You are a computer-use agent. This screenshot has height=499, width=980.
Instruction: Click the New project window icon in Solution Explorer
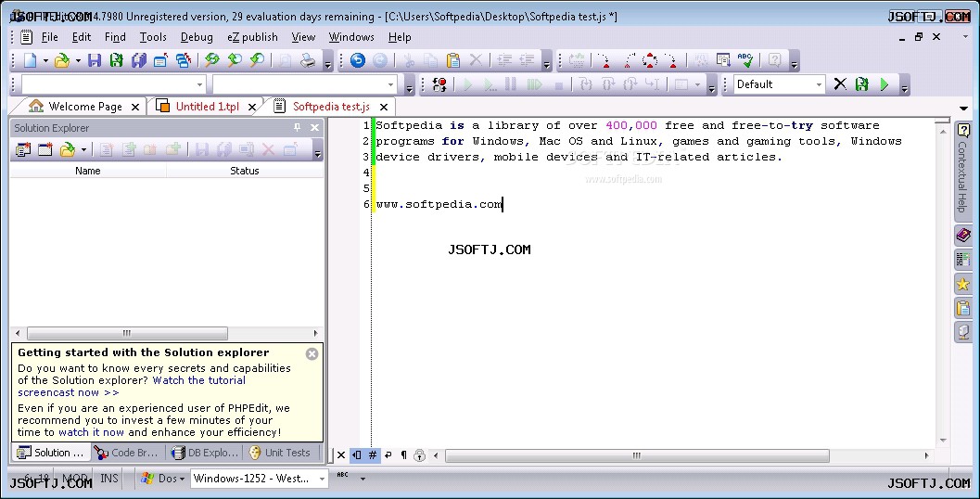click(x=45, y=149)
